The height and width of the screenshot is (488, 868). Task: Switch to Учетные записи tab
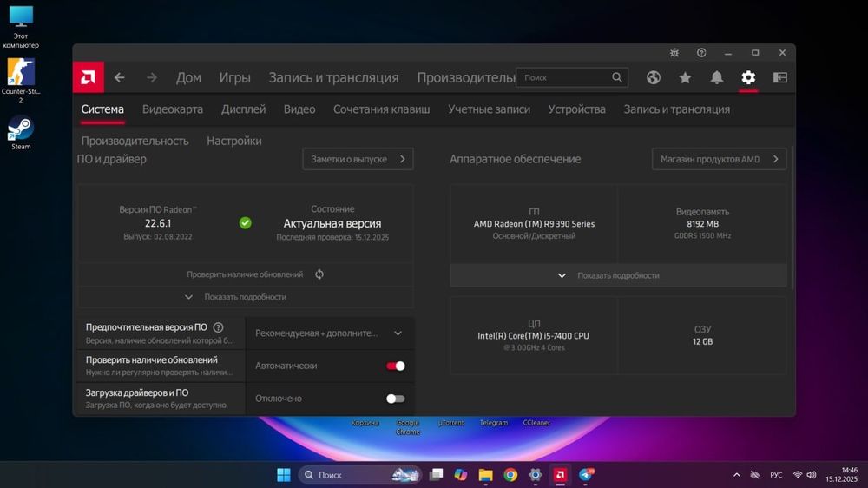coord(489,109)
